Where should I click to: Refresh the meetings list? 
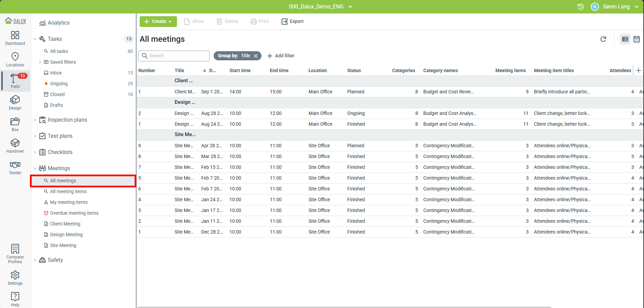(603, 39)
